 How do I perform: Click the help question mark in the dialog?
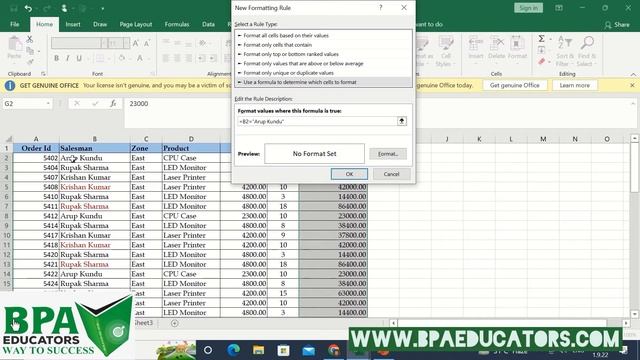coord(381,8)
